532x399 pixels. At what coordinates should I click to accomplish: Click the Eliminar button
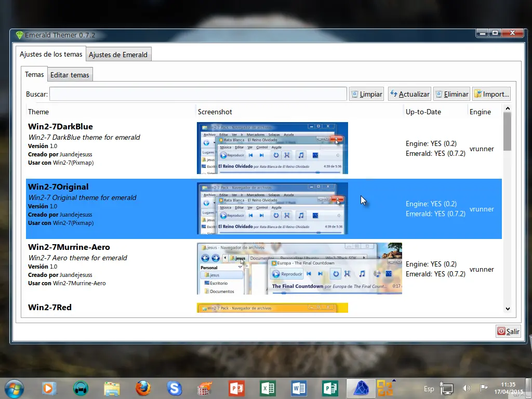point(452,94)
